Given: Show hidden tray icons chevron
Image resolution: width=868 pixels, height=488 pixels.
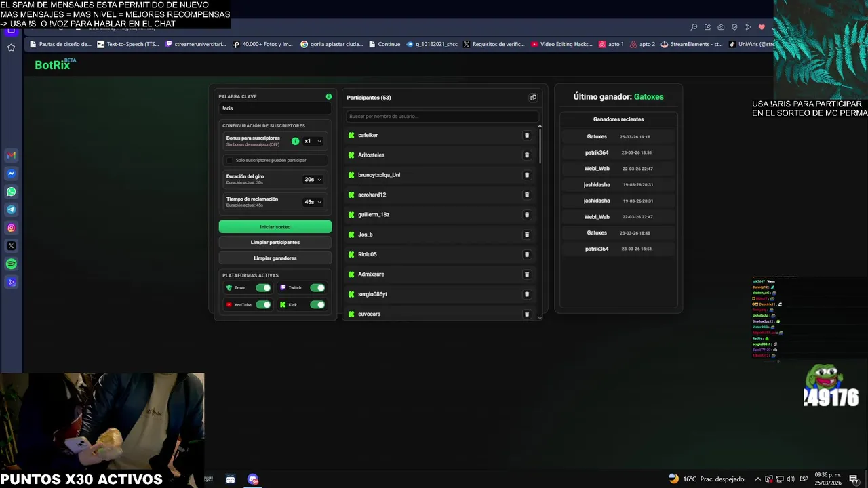Looking at the screenshot, I should 758,479.
